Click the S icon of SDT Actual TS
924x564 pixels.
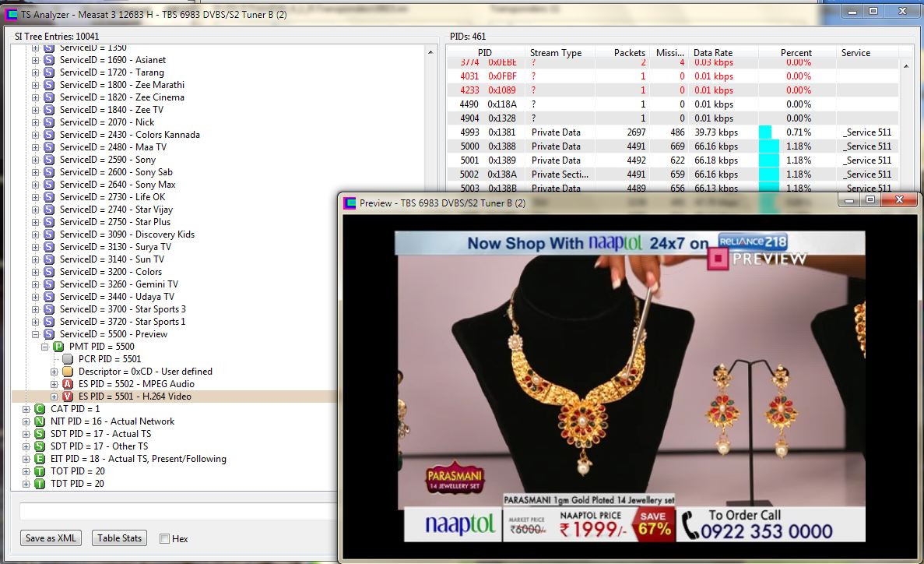tap(40, 434)
